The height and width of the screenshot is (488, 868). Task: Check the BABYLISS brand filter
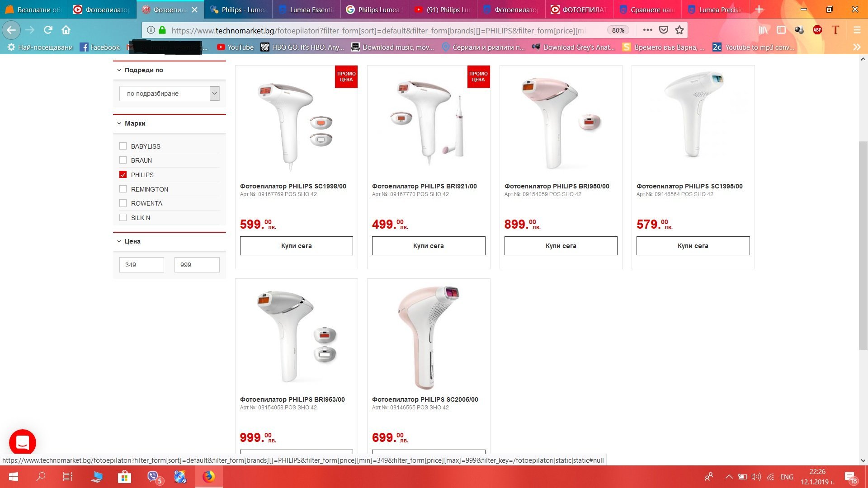(x=123, y=146)
